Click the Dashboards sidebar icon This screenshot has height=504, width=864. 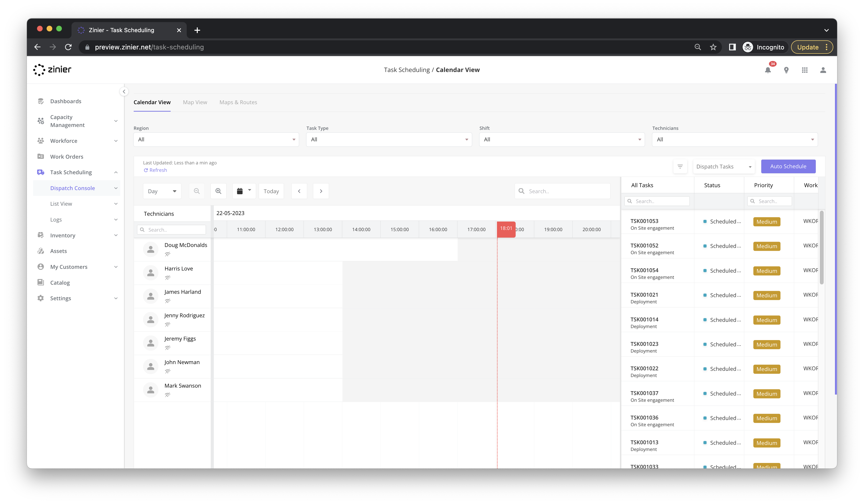41,101
